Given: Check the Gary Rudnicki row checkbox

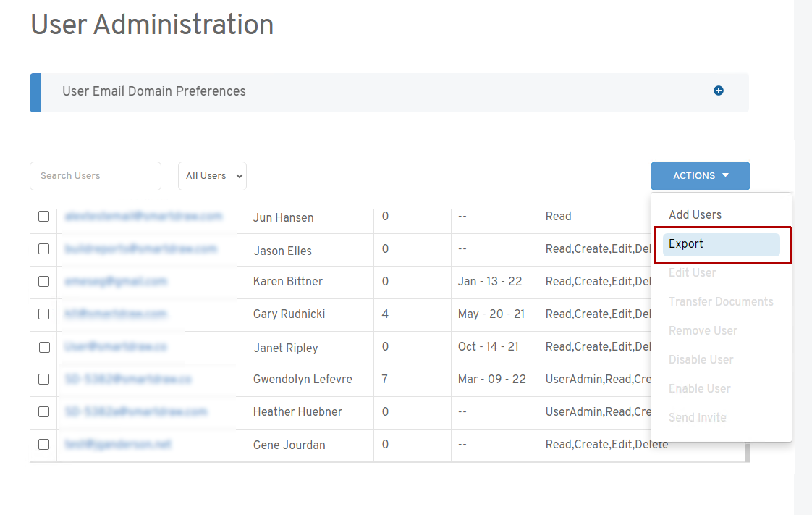Looking at the screenshot, I should [44, 314].
